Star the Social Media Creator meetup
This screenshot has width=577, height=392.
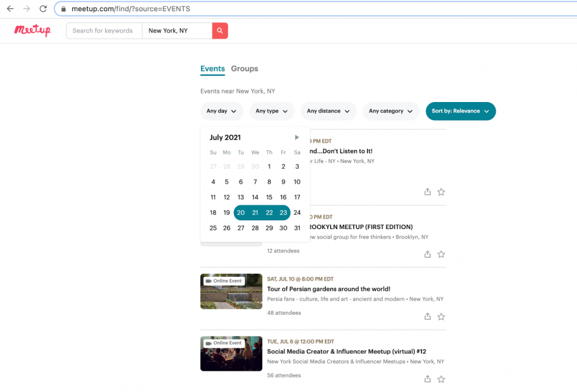tap(441, 378)
